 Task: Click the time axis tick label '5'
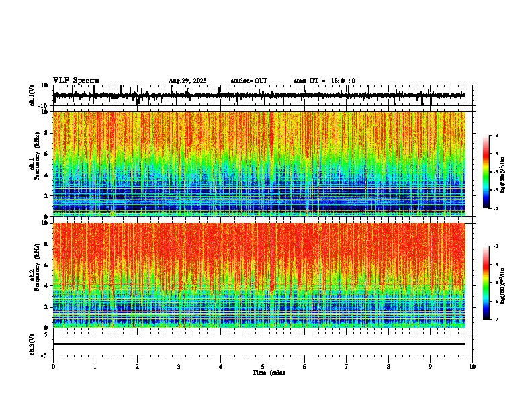click(263, 367)
